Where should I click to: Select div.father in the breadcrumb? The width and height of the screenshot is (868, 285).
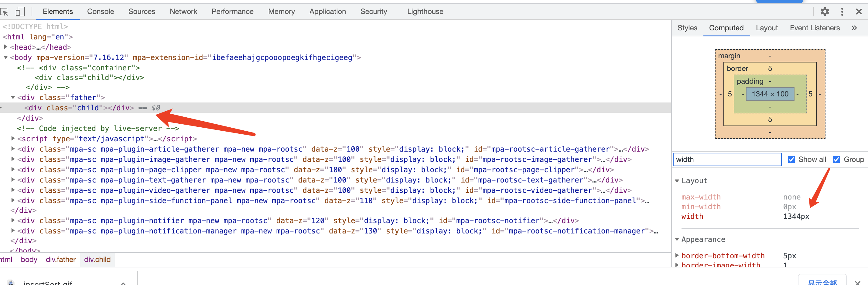click(61, 260)
